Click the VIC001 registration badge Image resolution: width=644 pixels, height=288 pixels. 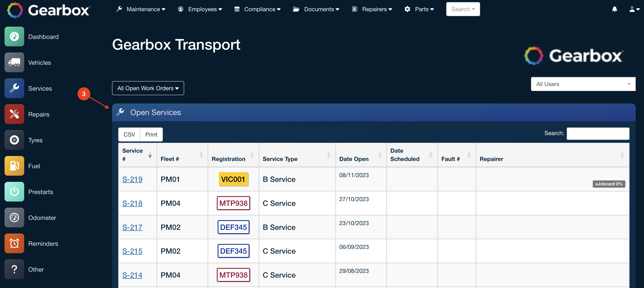point(233,179)
